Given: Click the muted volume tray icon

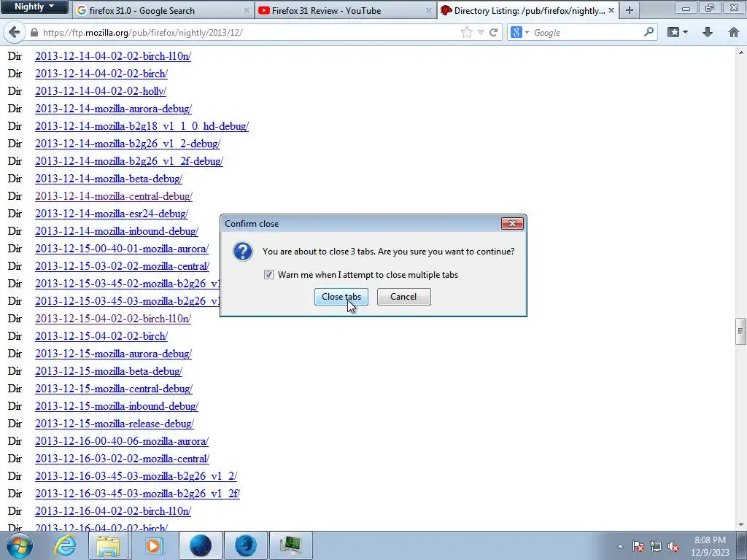Looking at the screenshot, I should pyautogui.click(x=673, y=546).
